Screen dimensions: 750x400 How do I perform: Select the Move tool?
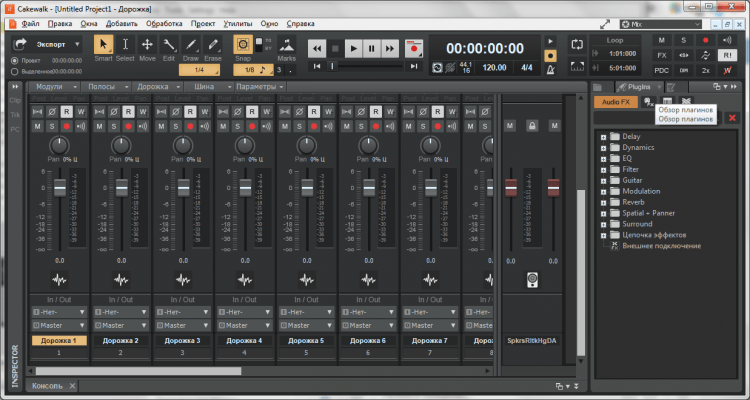(x=147, y=45)
